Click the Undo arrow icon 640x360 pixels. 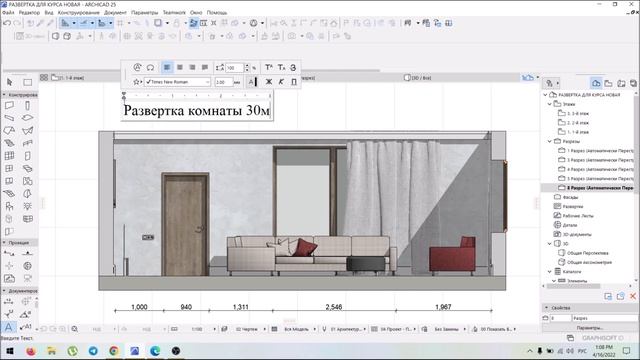click(x=7, y=23)
